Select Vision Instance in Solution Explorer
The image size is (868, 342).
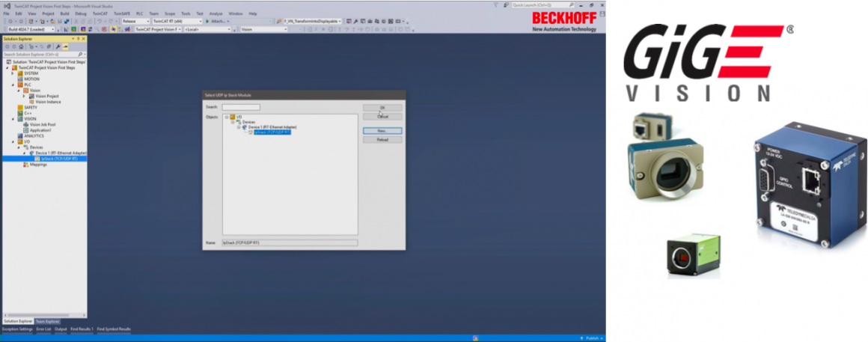pos(48,102)
